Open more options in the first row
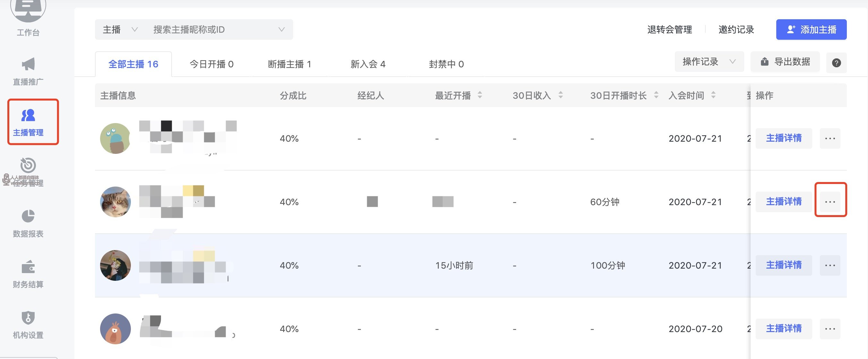 tap(830, 138)
